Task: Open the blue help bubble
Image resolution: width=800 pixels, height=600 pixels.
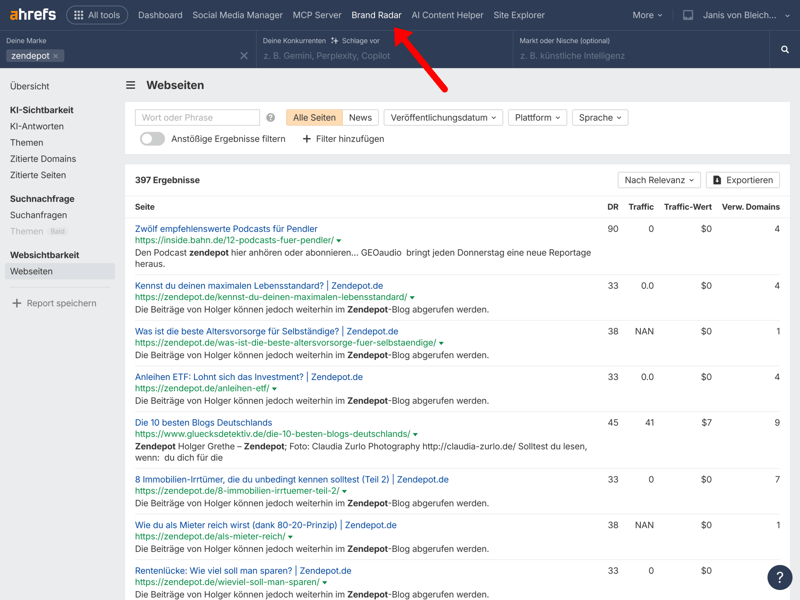Action: pos(779,577)
